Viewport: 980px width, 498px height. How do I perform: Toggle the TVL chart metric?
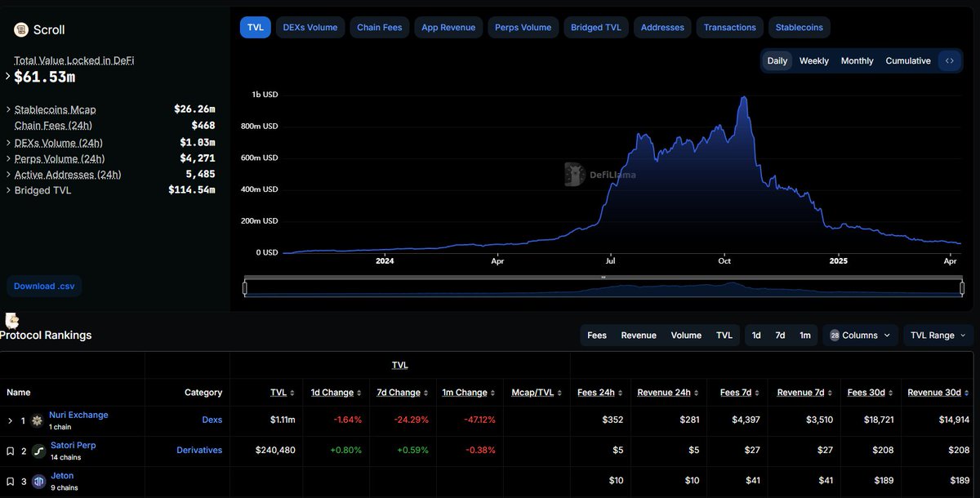click(x=256, y=27)
